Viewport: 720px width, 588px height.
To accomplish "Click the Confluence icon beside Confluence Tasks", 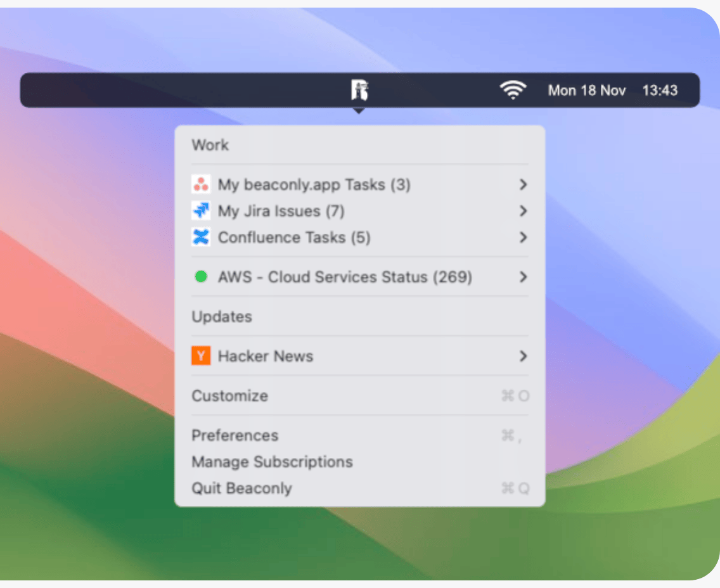I will coord(201,237).
